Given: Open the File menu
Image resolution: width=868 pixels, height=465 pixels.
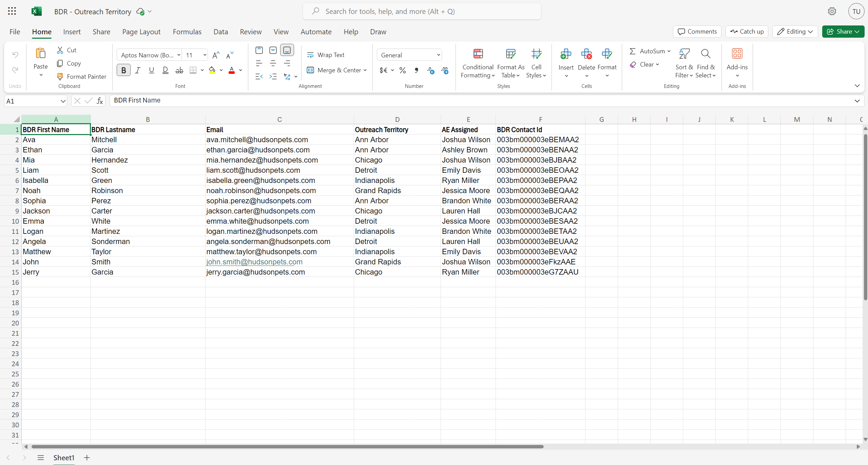Looking at the screenshot, I should 15,32.
